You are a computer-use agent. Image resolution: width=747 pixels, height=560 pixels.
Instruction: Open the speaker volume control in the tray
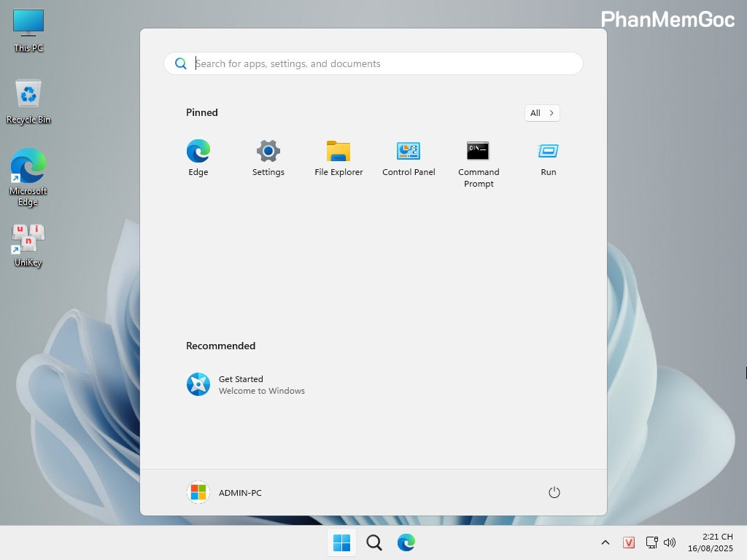click(670, 542)
